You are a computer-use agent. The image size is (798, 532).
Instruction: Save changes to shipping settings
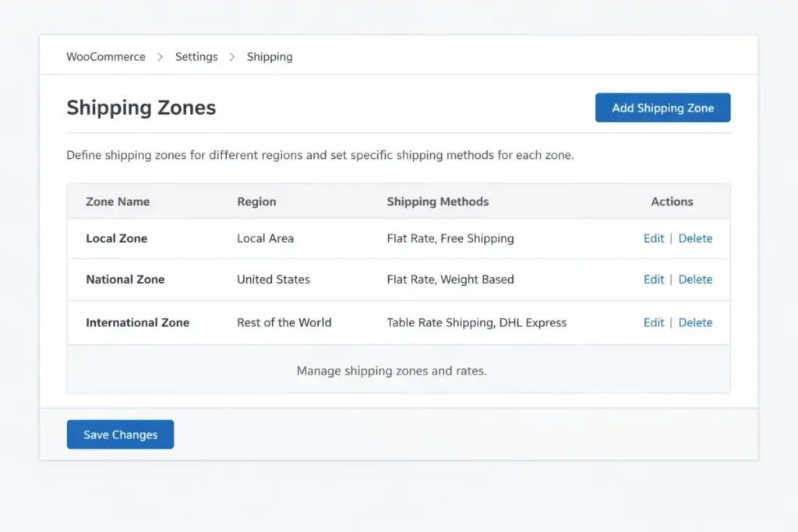coord(120,435)
